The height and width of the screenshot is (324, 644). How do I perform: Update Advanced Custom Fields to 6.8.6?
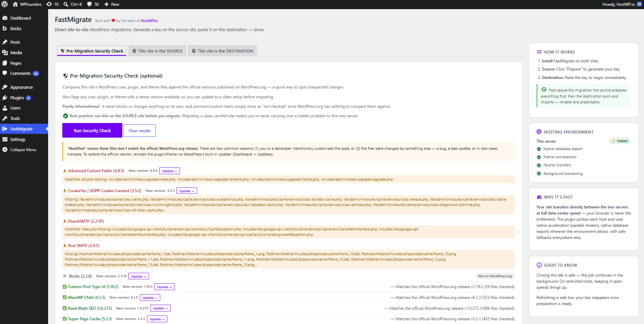(169, 171)
